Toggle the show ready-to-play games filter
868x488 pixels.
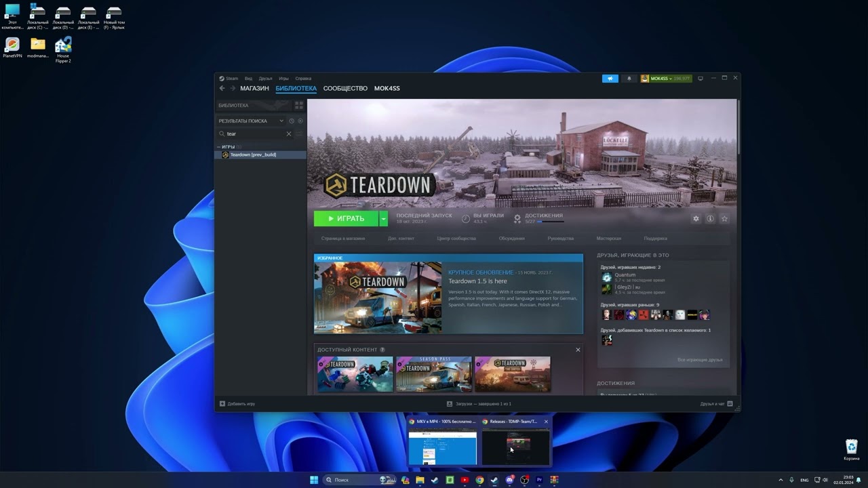300,121
